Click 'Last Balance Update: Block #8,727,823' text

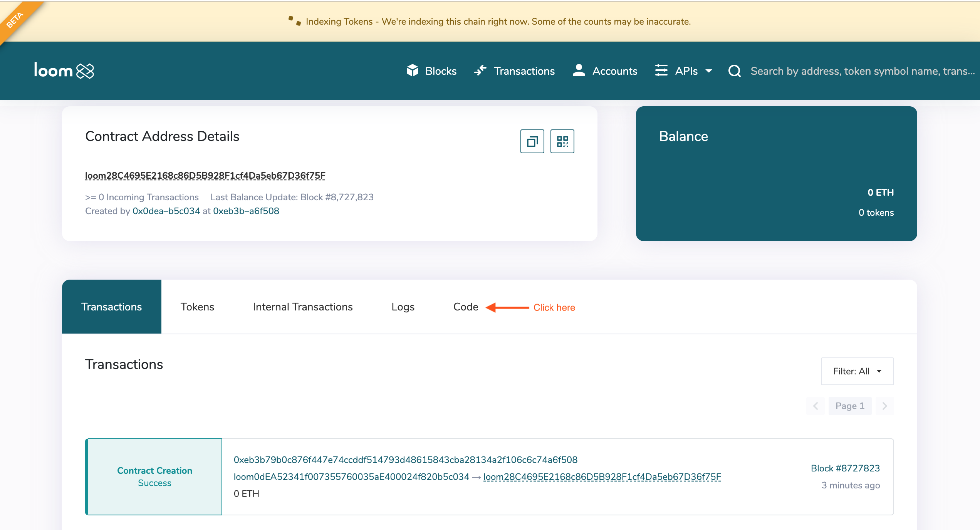(292, 197)
